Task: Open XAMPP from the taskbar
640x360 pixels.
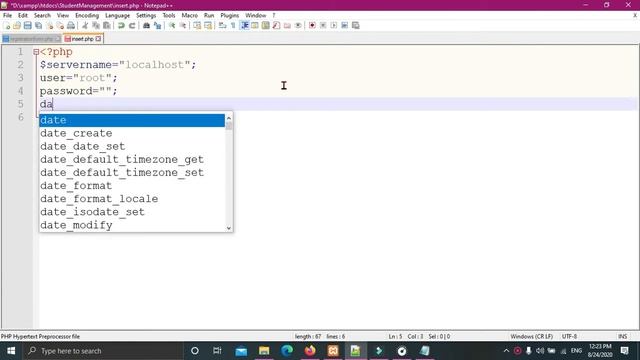Action: click(x=333, y=351)
